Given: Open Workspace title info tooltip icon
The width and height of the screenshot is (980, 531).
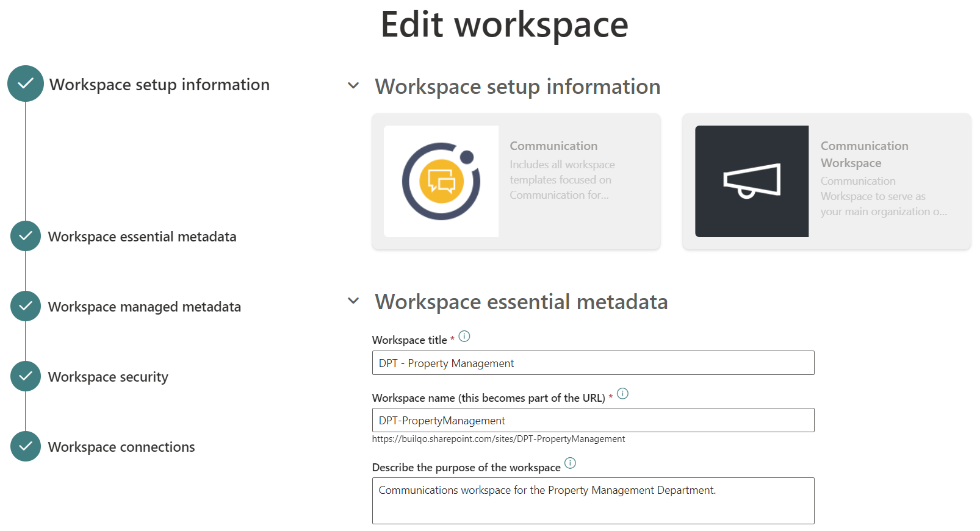Looking at the screenshot, I should coord(464,336).
